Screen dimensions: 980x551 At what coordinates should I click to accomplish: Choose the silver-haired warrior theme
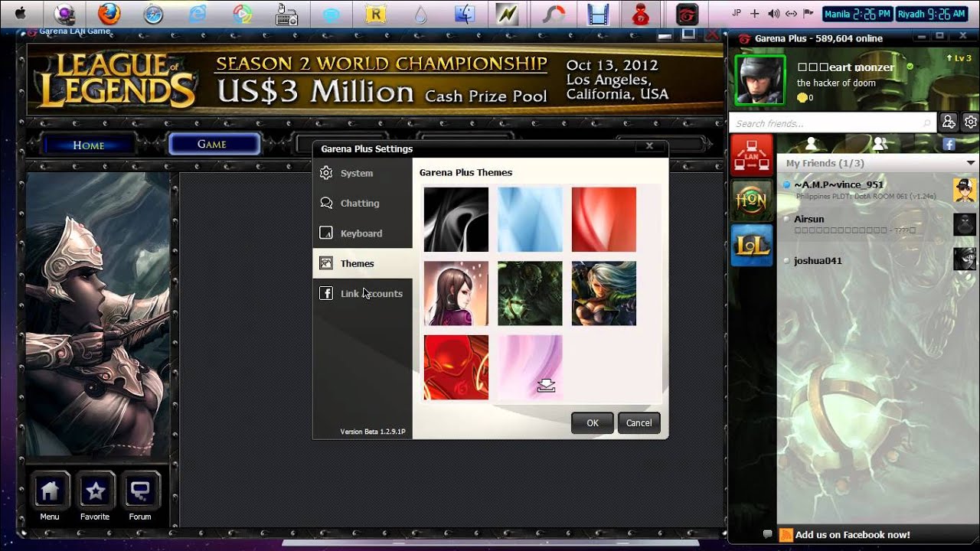[x=603, y=293]
